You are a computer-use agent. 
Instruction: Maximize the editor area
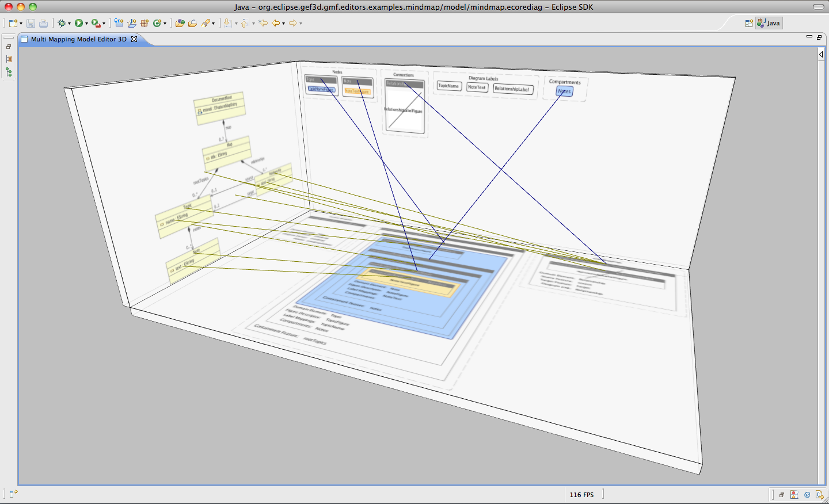819,37
